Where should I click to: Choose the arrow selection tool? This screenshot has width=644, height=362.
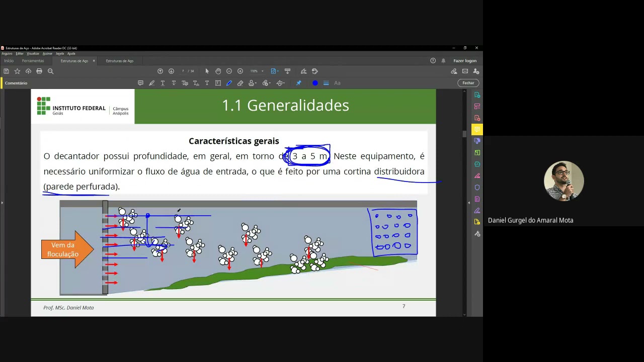tap(207, 71)
